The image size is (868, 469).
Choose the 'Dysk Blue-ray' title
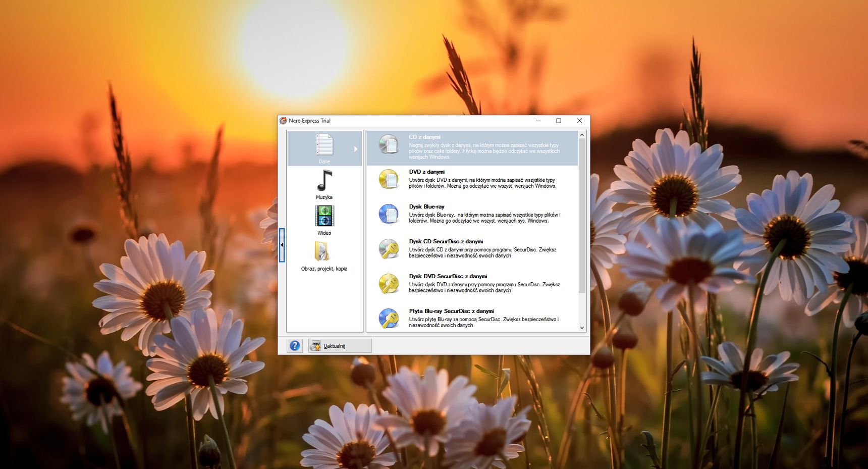point(427,206)
